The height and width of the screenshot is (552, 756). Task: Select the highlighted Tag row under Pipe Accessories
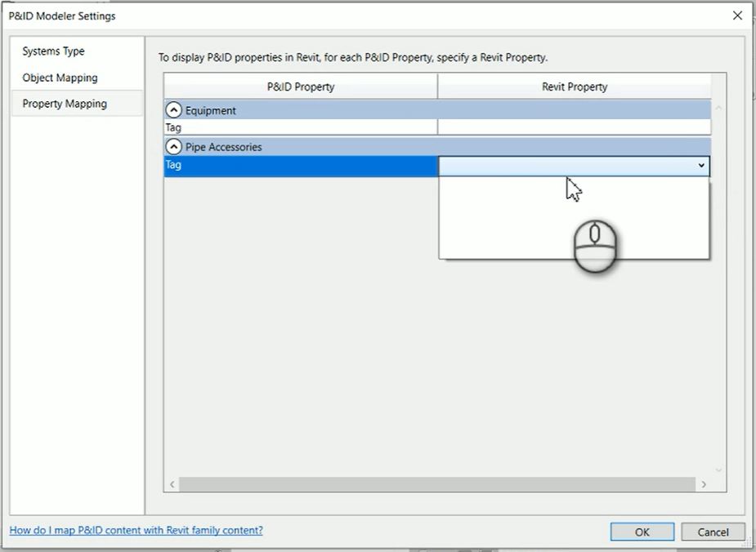point(245,165)
